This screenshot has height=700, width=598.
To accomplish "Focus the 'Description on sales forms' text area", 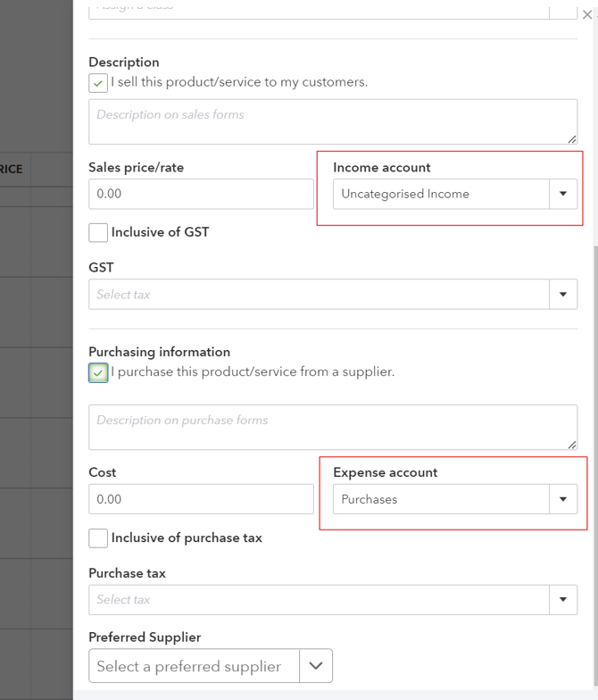I will point(332,121).
